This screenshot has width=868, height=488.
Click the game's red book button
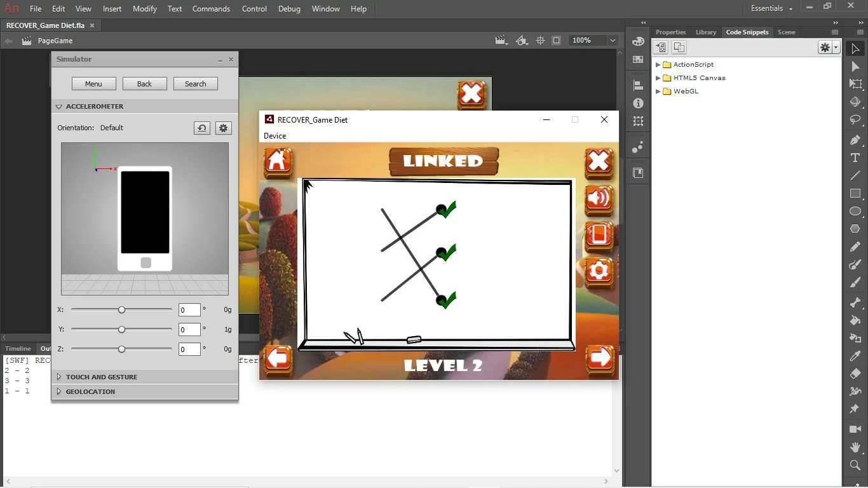click(599, 235)
